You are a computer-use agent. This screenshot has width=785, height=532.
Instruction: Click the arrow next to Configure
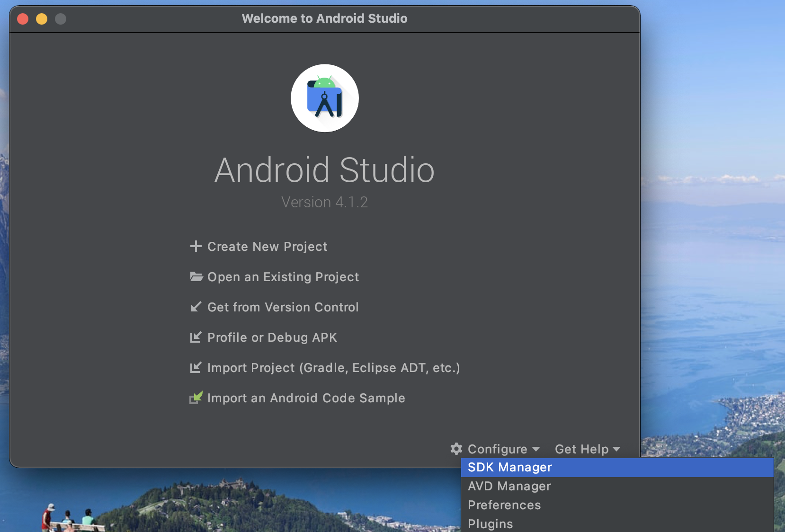tap(536, 449)
